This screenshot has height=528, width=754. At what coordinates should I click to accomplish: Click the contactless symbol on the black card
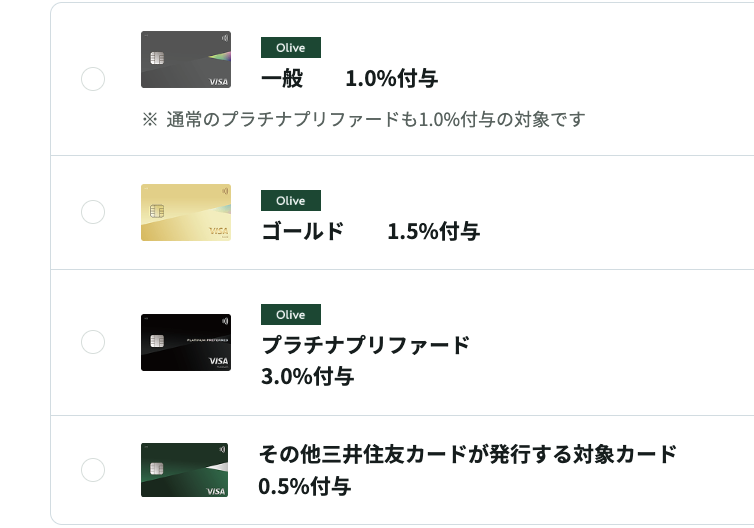point(224,322)
